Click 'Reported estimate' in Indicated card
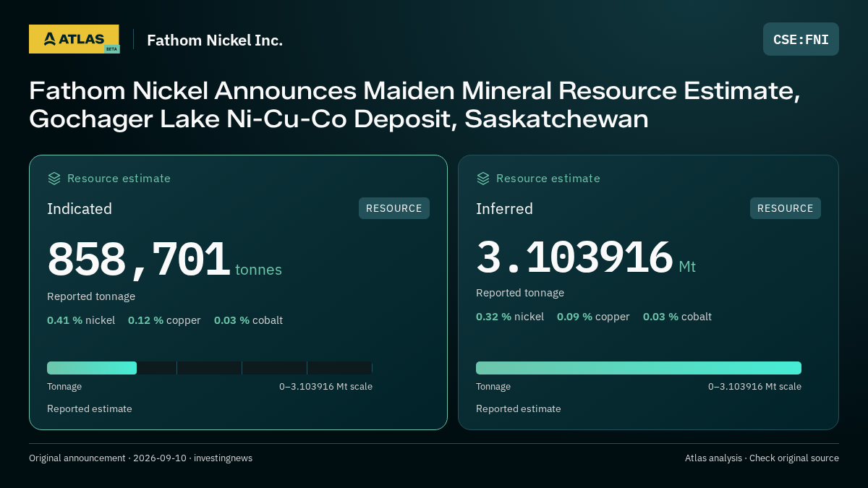 point(90,409)
